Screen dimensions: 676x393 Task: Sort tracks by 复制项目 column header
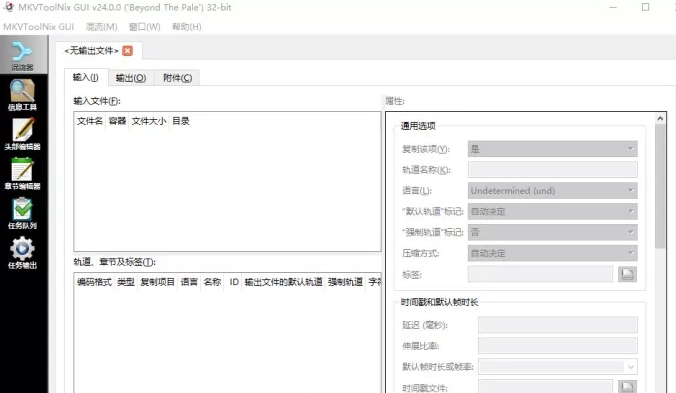157,282
